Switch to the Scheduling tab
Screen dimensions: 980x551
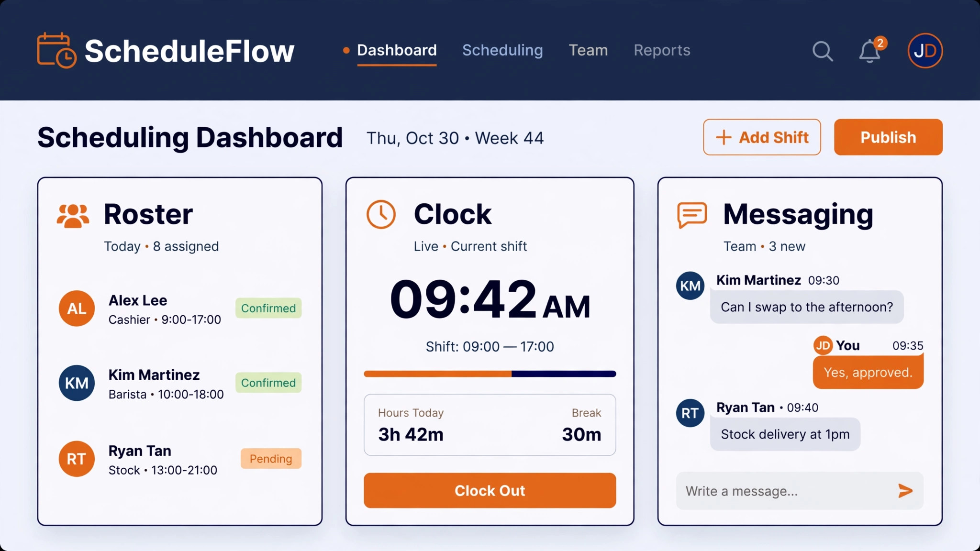pos(502,50)
